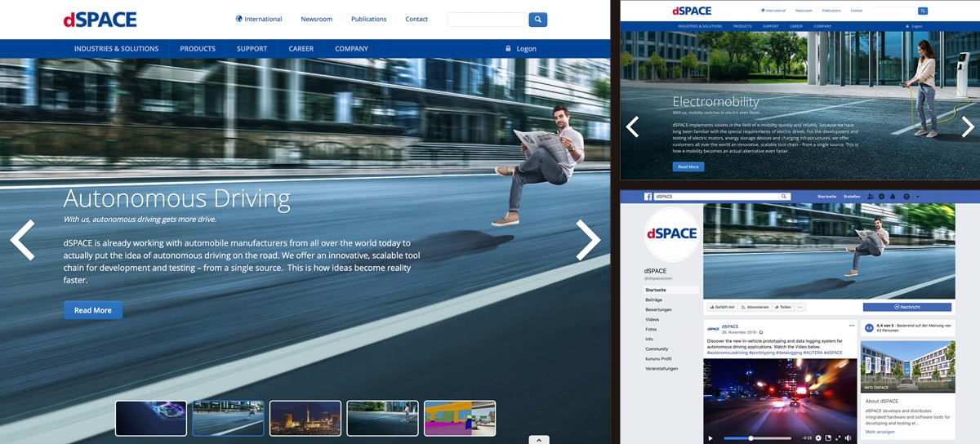980x444 pixels.
Task: Expand Facebook video to fullscreen
Action: click(x=838, y=438)
